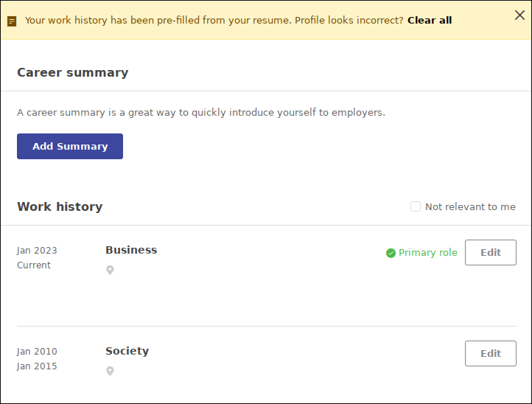Click the Add Summary button

(70, 146)
